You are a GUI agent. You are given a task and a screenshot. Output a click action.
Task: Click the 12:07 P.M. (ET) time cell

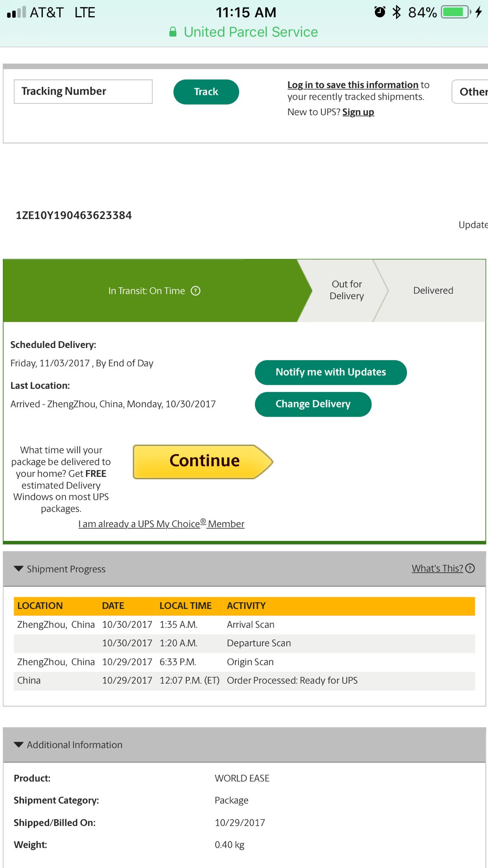click(x=189, y=681)
